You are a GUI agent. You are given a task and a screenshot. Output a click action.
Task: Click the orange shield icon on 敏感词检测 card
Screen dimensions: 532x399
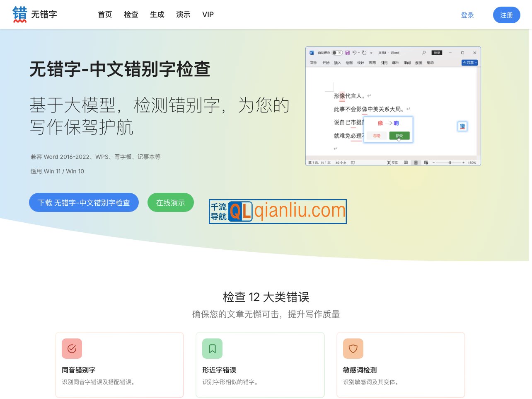[x=353, y=349]
